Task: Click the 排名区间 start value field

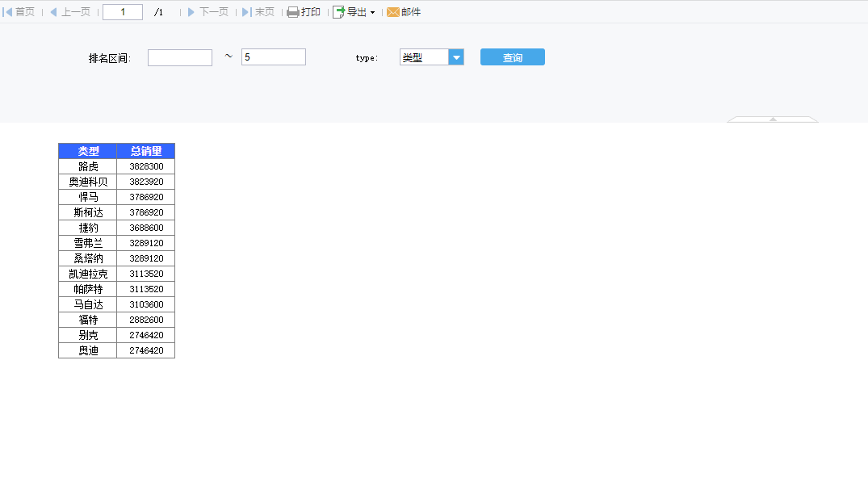Action: tap(179, 57)
